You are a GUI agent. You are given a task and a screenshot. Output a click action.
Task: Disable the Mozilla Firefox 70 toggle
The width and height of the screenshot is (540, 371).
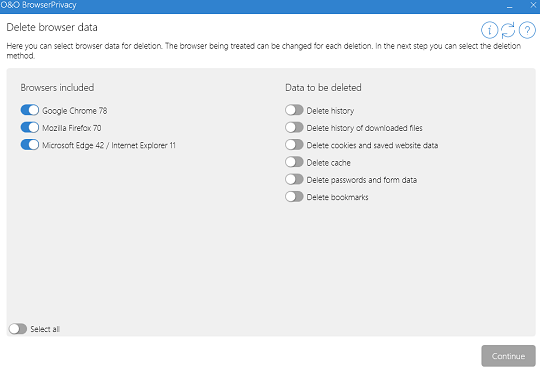[30, 127]
